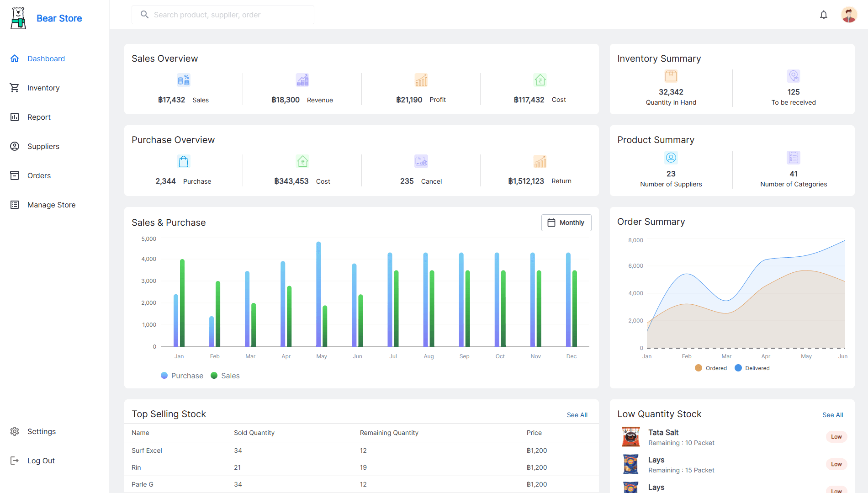
Task: Click the Number of Suppliers icon
Action: point(671,158)
